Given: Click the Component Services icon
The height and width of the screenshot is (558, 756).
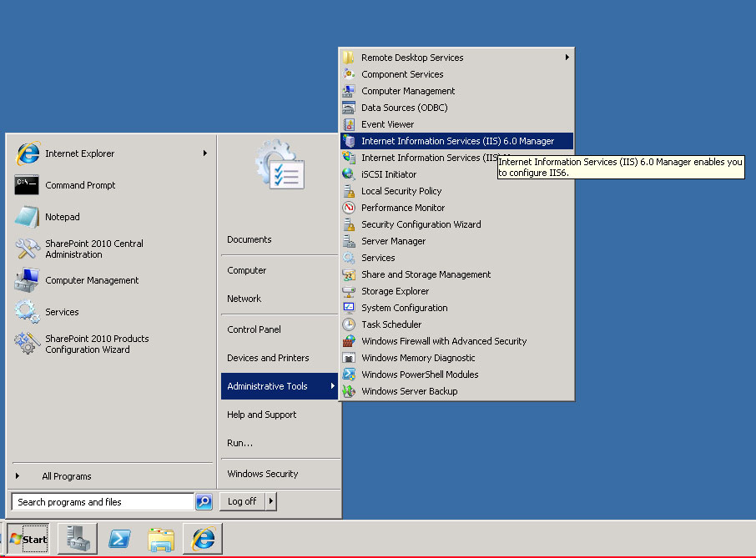Looking at the screenshot, I should [x=349, y=74].
